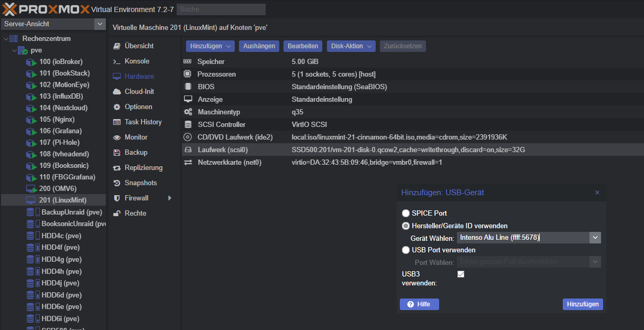Viewport: 644px width, 330px height.
Task: Click the Rechte unlock icon
Action: tap(117, 214)
